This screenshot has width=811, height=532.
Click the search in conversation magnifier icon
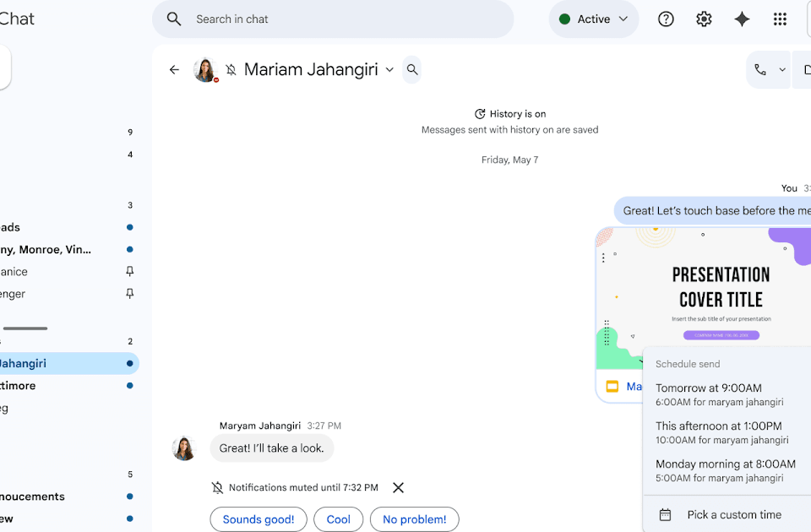tap(412, 70)
